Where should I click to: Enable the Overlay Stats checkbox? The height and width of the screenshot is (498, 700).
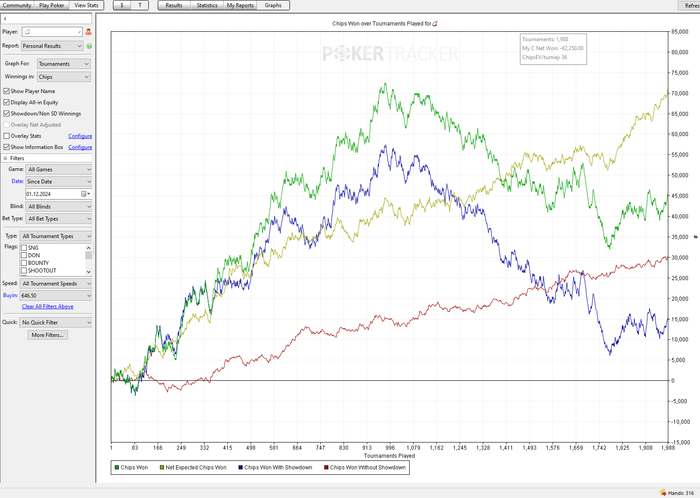point(6,136)
